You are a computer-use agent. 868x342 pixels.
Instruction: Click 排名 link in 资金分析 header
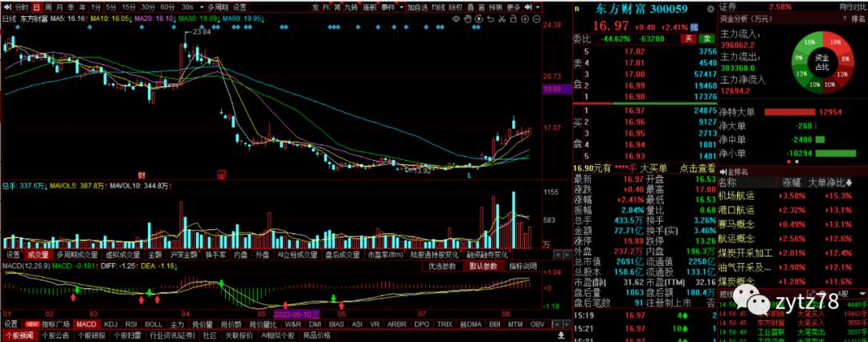point(858,19)
